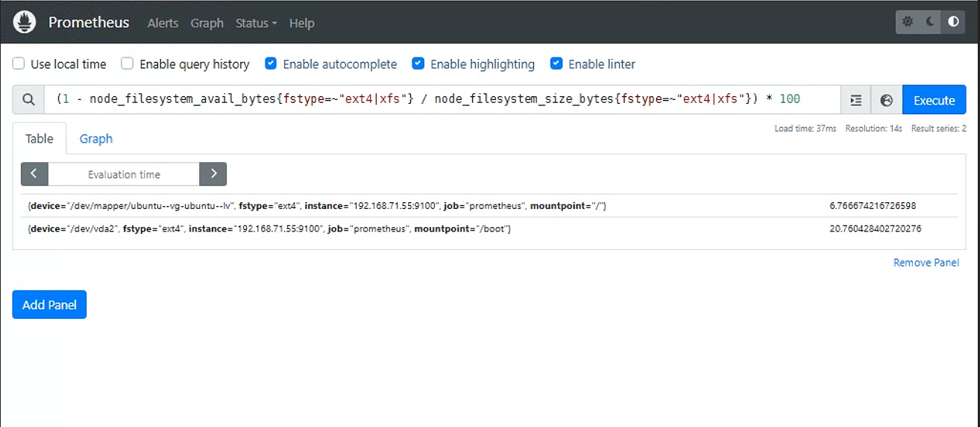Click the Evaluation time input field
Screen dimensions: 980x427
pos(124,174)
